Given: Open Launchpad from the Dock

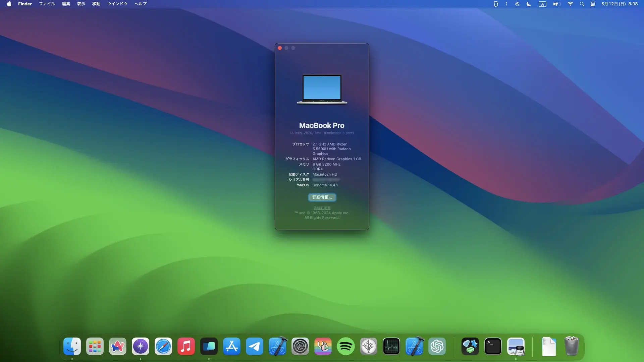Looking at the screenshot, I should pyautogui.click(x=95, y=346).
